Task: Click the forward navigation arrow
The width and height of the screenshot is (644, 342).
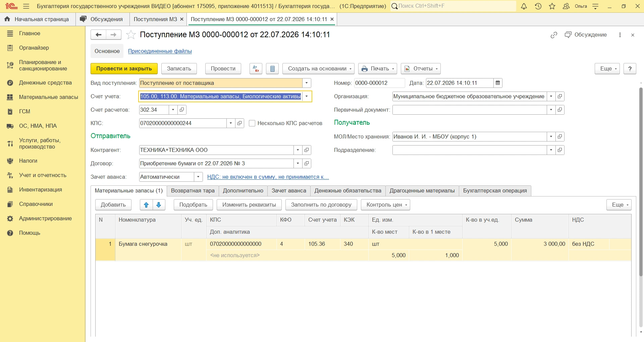Action: point(114,35)
